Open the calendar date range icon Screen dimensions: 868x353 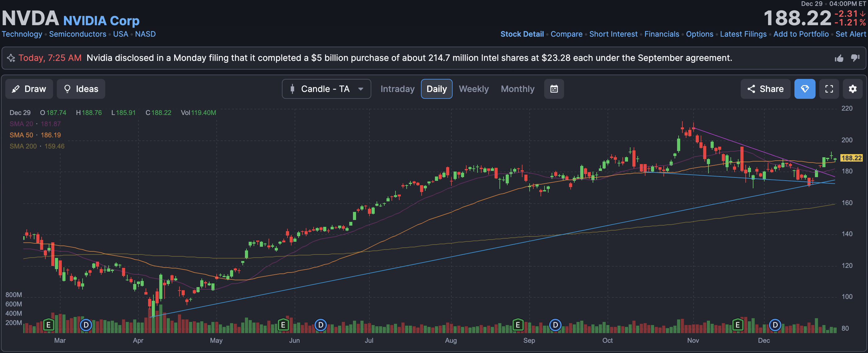554,89
